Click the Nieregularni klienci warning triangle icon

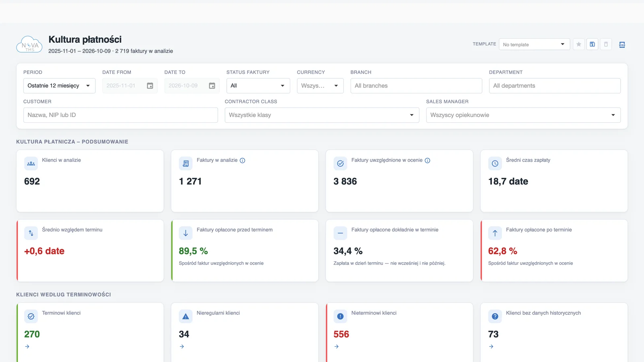pyautogui.click(x=186, y=317)
